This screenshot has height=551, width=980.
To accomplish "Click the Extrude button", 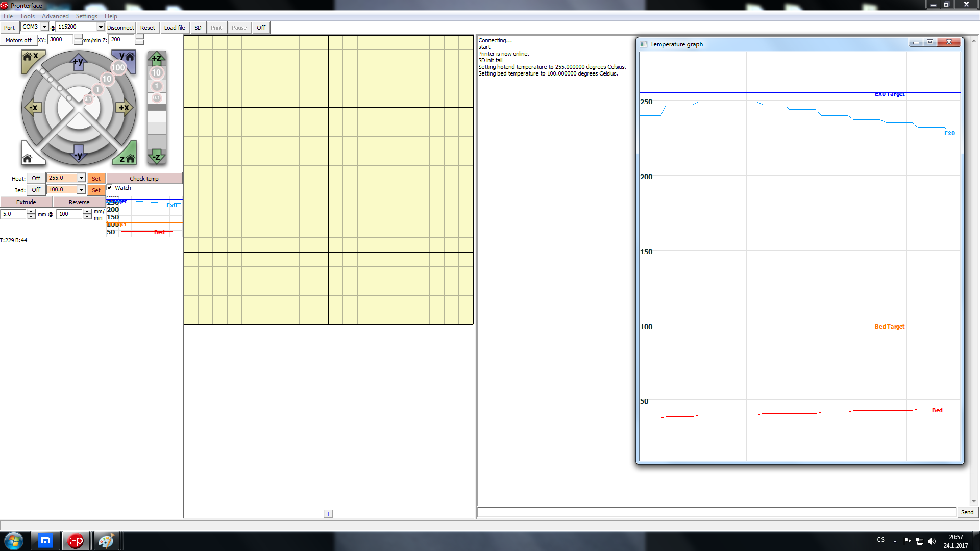I will [26, 202].
